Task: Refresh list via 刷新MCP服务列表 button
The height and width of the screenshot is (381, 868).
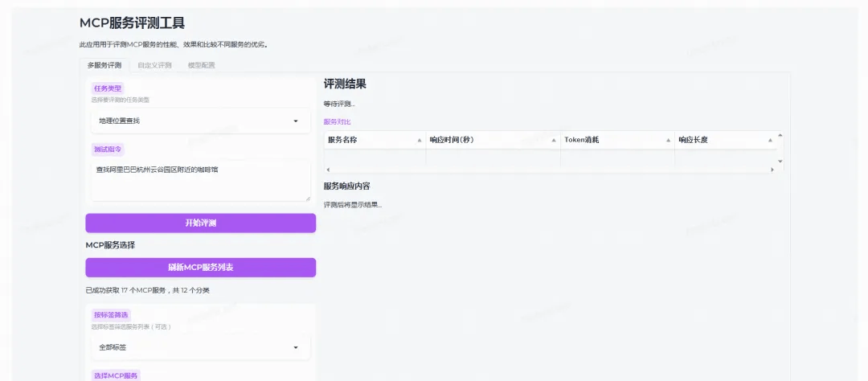Action: pyautogui.click(x=200, y=268)
